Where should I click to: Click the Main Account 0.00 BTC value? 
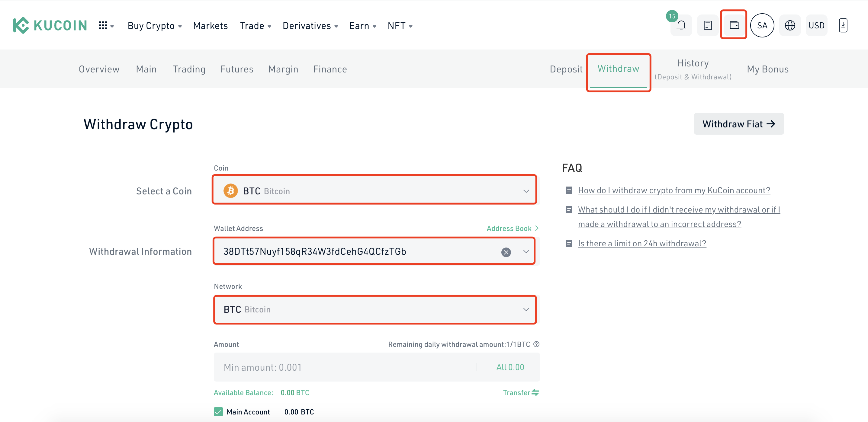[x=299, y=411]
